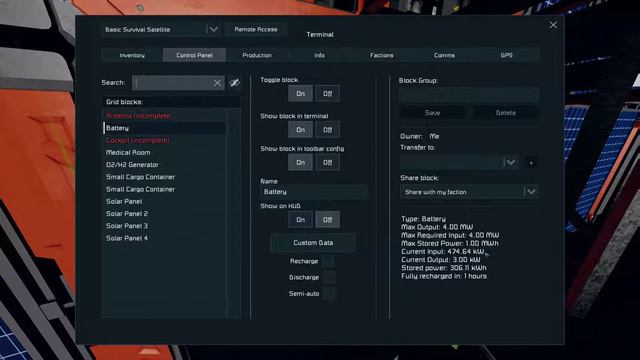Select the O2/H2 Generator block
640x360 pixels.
164,165
